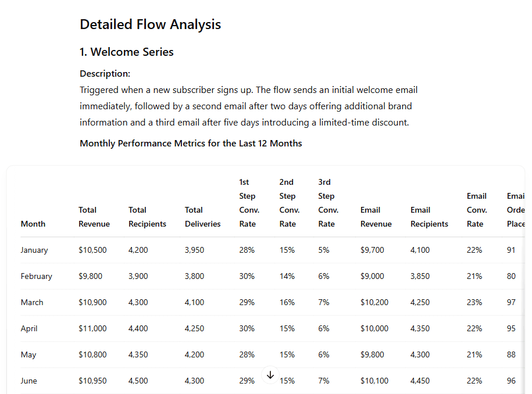This screenshot has width=532, height=394.
Task: Click the Total Recipients column header
Action: point(147,217)
